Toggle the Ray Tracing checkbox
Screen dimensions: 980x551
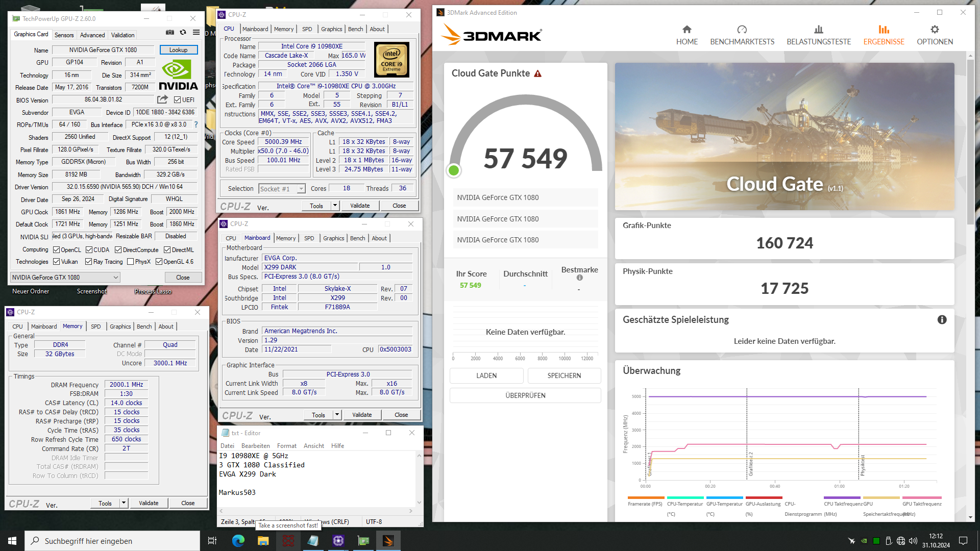89,262
